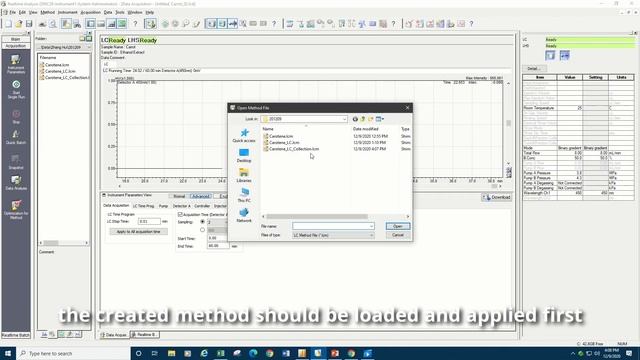640x360 pixels.
Task: Click the Open button in dialog
Action: coord(398,226)
